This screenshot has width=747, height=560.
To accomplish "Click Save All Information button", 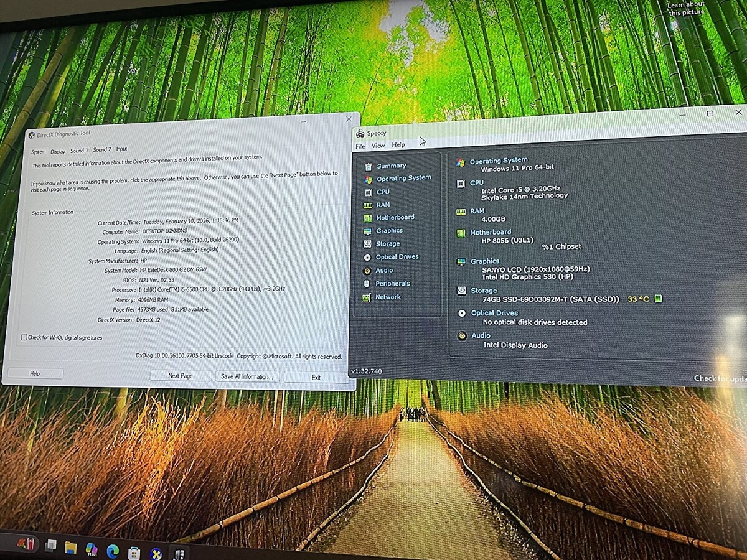I will [245, 376].
